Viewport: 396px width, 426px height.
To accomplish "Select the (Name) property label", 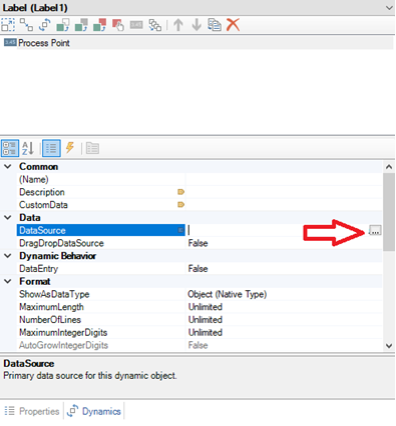I will coord(34,179).
